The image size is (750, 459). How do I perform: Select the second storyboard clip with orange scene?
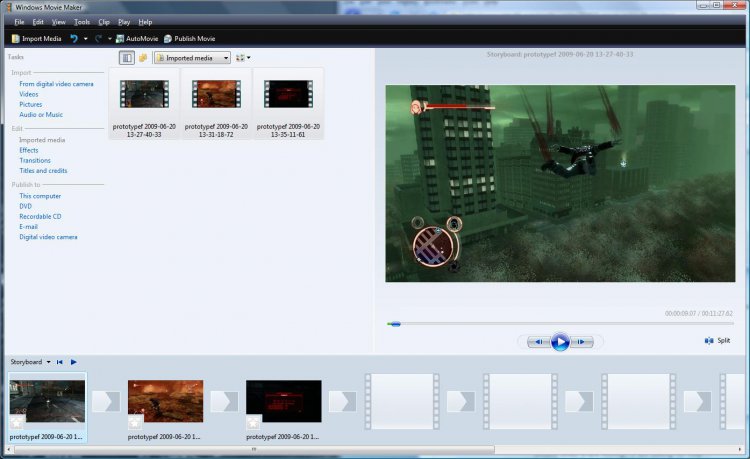coord(165,401)
